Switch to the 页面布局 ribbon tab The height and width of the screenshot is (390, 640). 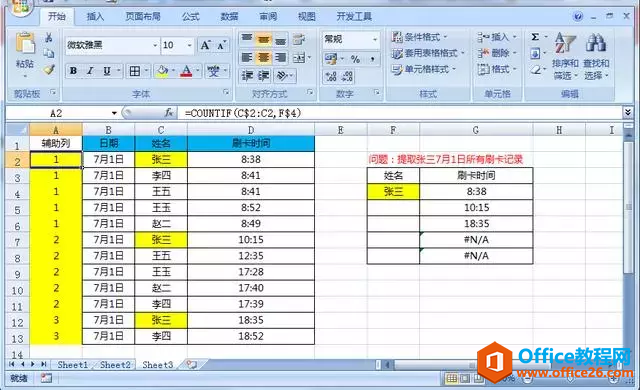pos(143,17)
